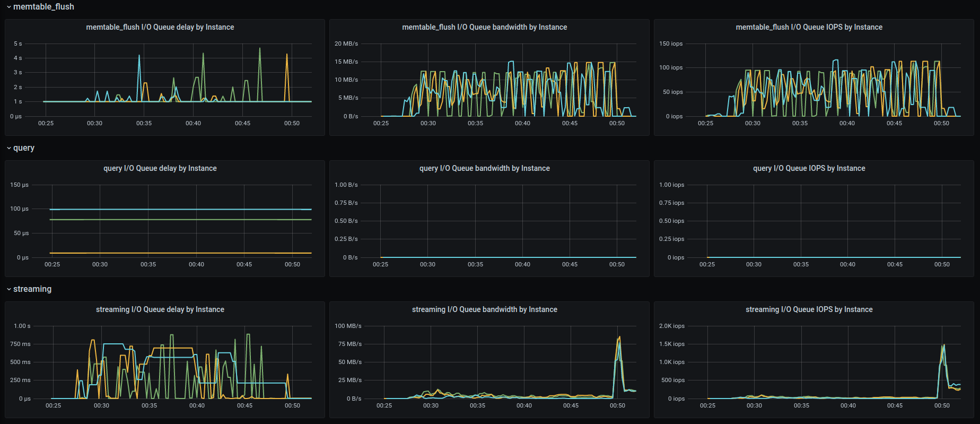
Task: Open the streaming I/O Queue bandwidth panel title menu
Action: 485,309
